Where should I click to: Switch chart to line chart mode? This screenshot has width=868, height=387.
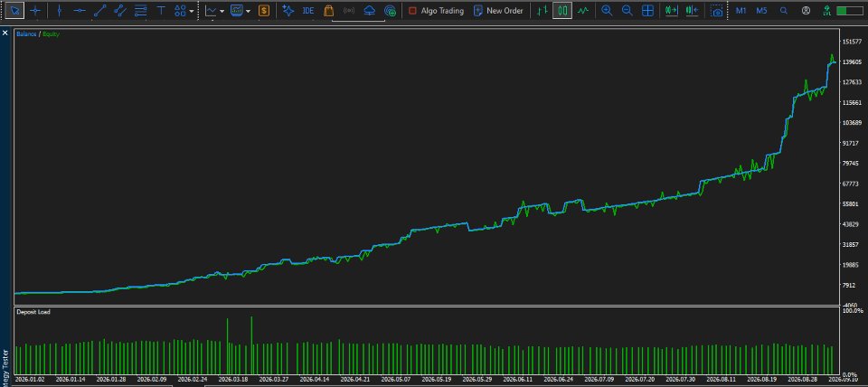tap(582, 11)
